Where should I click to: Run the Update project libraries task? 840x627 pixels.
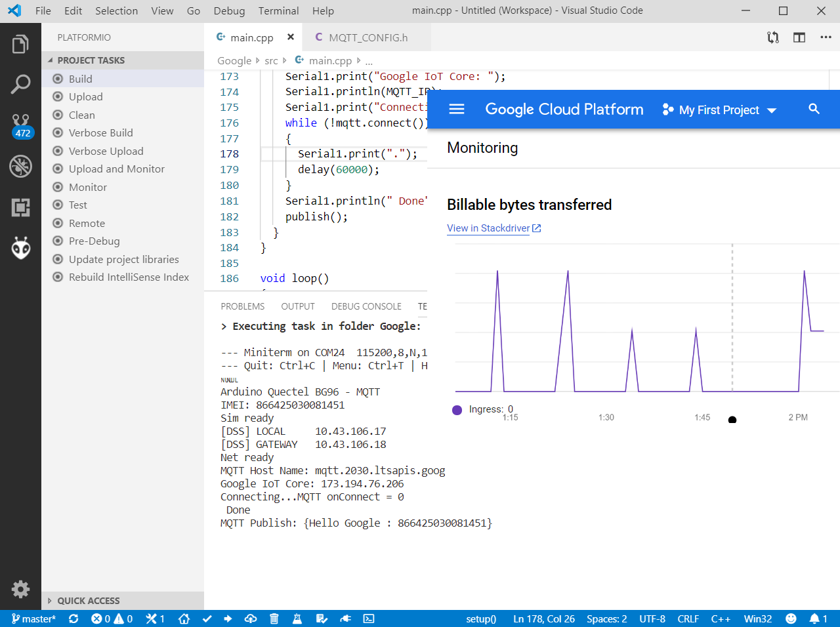[x=123, y=259]
